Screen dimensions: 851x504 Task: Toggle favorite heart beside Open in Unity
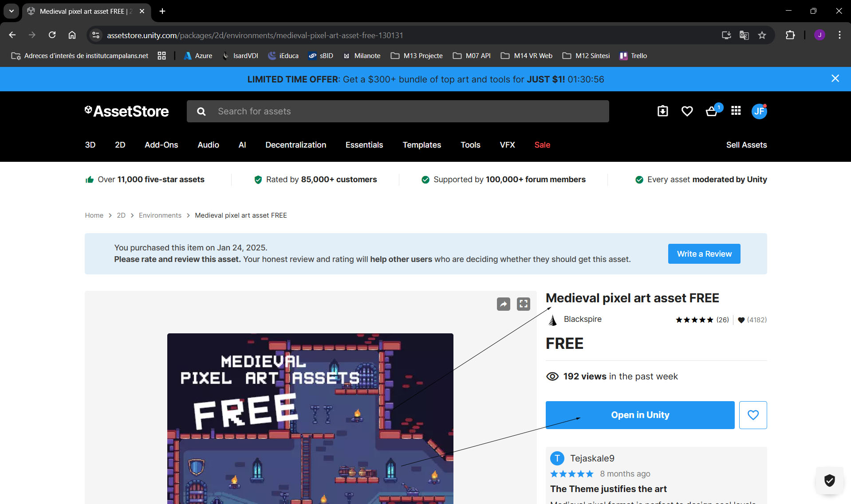pos(753,415)
